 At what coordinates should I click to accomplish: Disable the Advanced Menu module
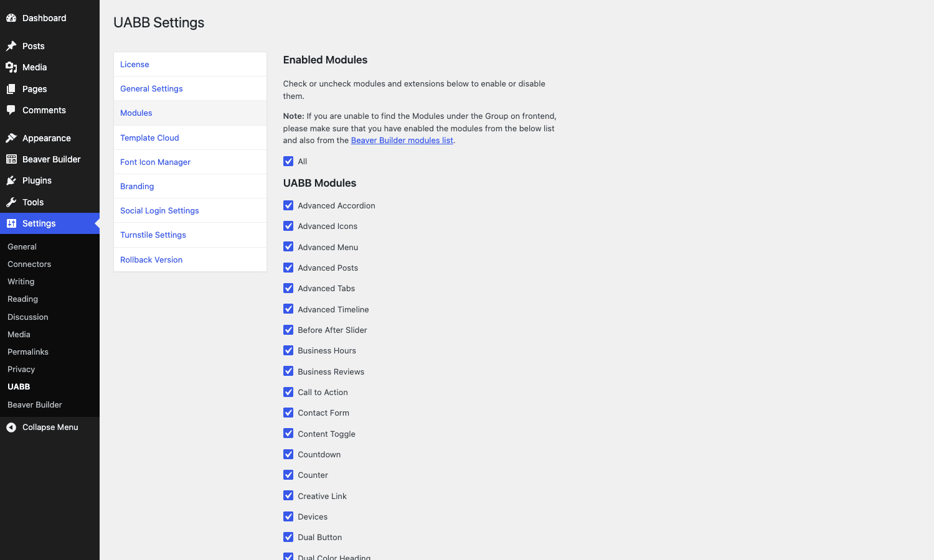point(288,247)
